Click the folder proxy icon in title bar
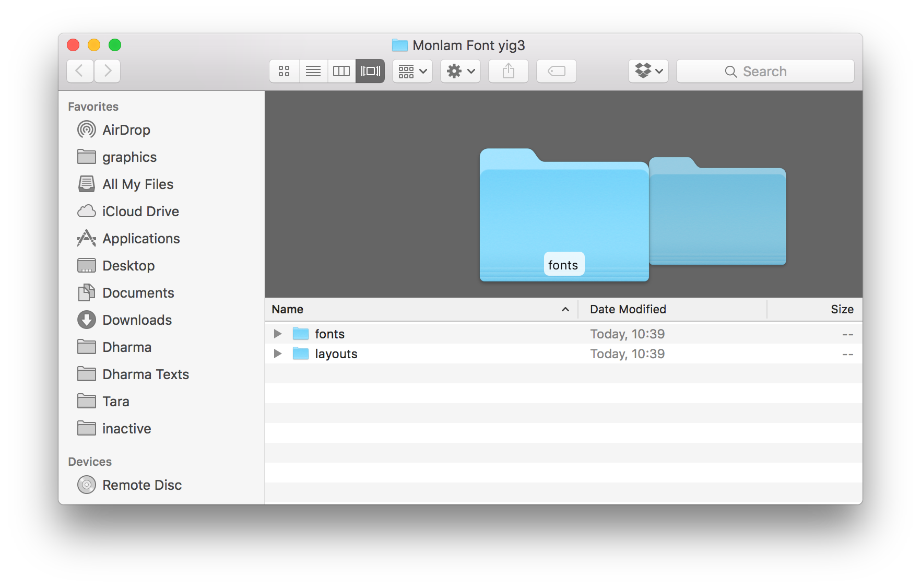Viewport: 921px width, 588px height. [400, 45]
